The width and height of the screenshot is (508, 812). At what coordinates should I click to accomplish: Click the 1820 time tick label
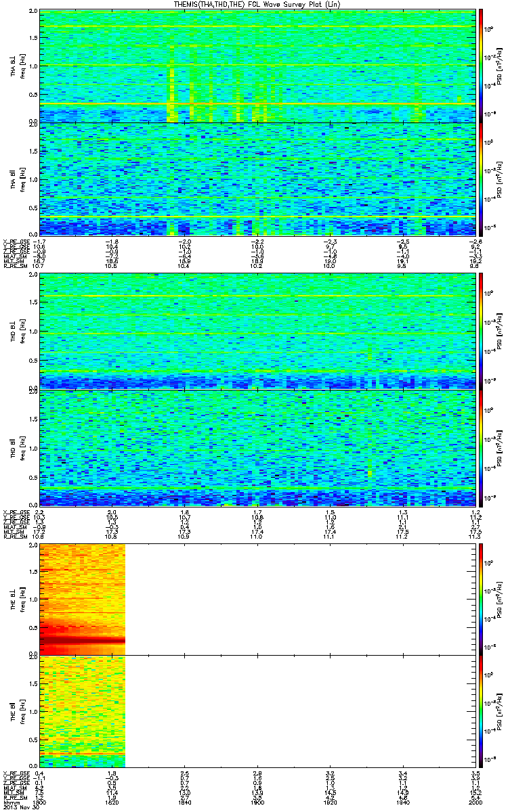pos(112,803)
